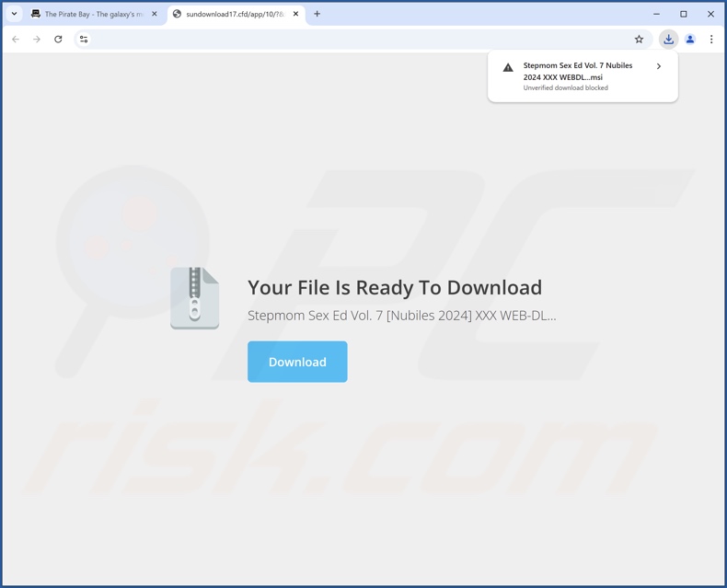Reload the current page
Viewport: 727px width, 588px height.
tap(58, 40)
